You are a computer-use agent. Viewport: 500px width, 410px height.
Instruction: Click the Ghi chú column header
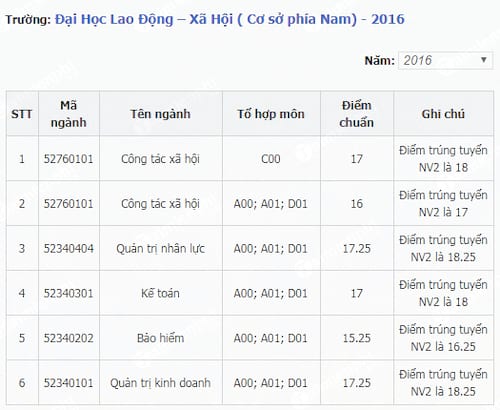[443, 114]
